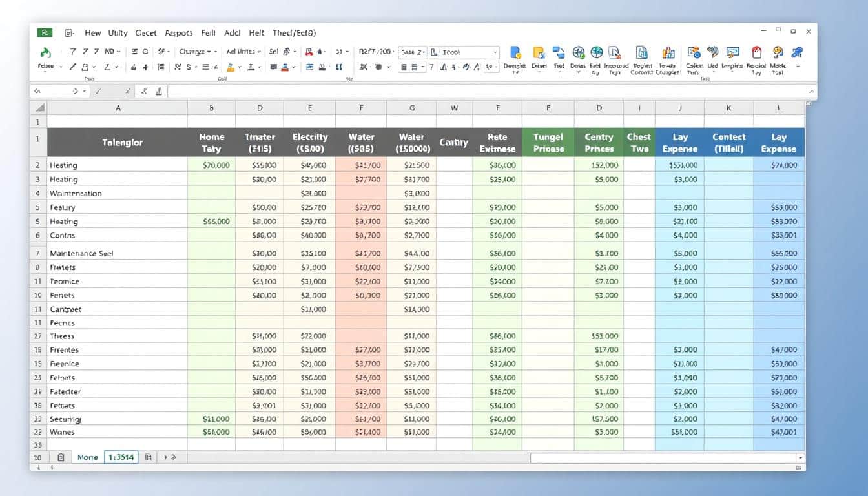Click the Ceiset yellow document icon

point(539,53)
